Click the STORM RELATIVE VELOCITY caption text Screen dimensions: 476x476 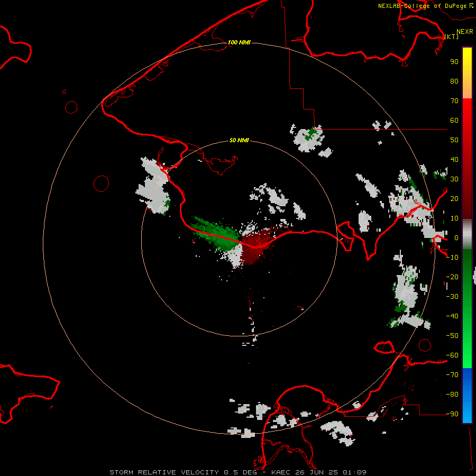pos(164,472)
